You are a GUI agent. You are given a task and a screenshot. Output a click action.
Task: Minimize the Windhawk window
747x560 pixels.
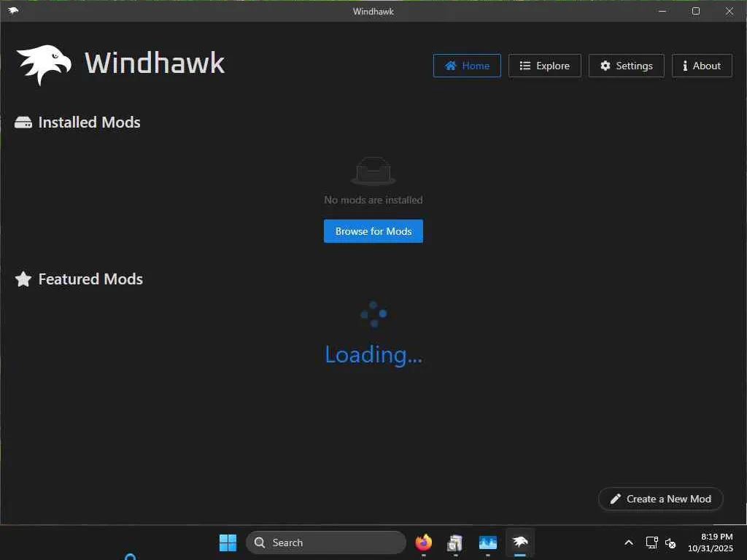[662, 11]
